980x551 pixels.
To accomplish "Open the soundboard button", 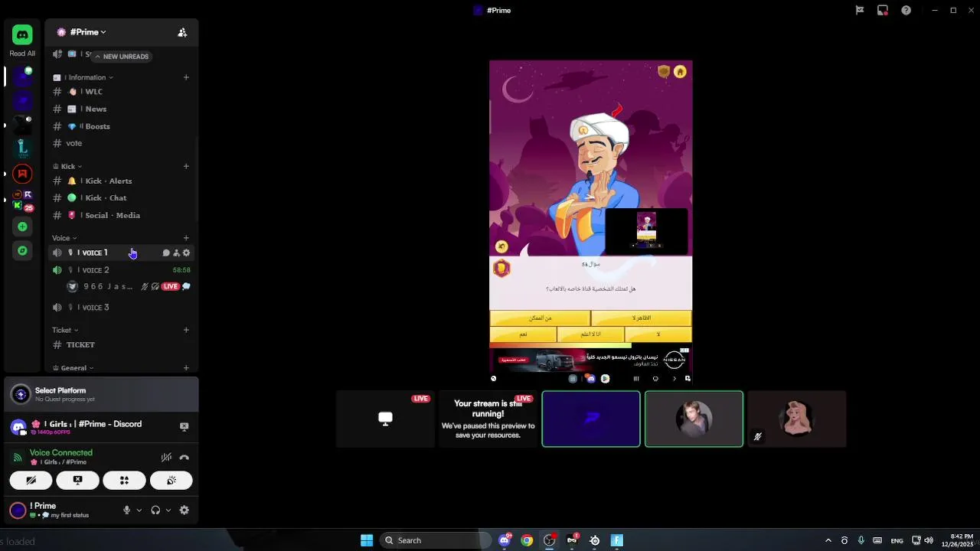I will tap(171, 481).
